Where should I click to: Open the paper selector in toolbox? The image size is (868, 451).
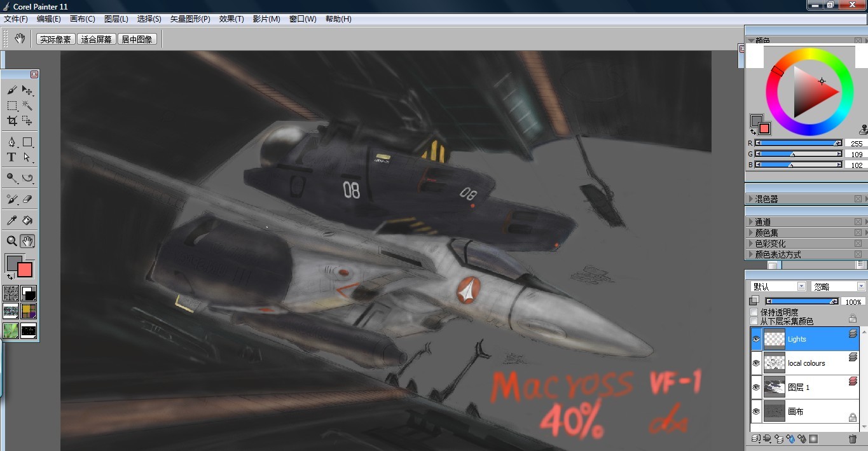[x=11, y=293]
